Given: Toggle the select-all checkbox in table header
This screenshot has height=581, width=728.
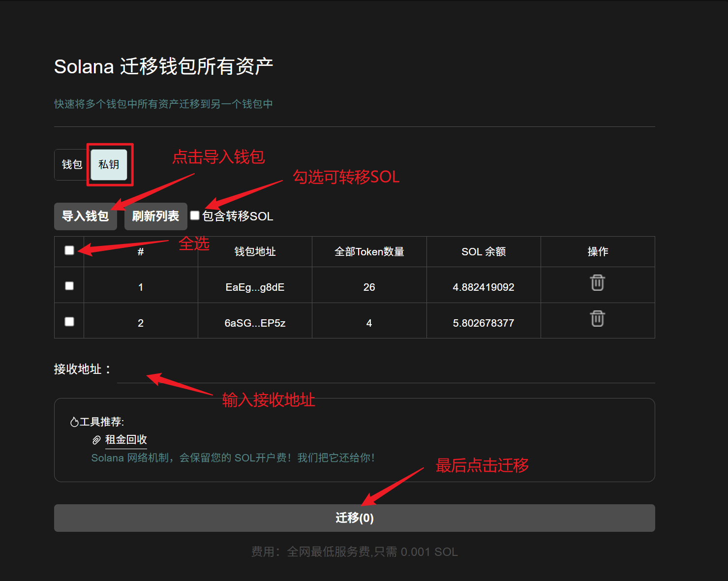Looking at the screenshot, I should [x=69, y=250].
